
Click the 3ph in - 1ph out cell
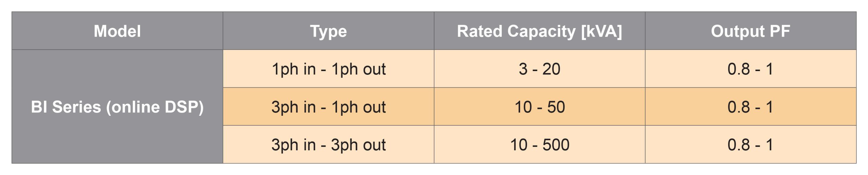tap(328, 107)
